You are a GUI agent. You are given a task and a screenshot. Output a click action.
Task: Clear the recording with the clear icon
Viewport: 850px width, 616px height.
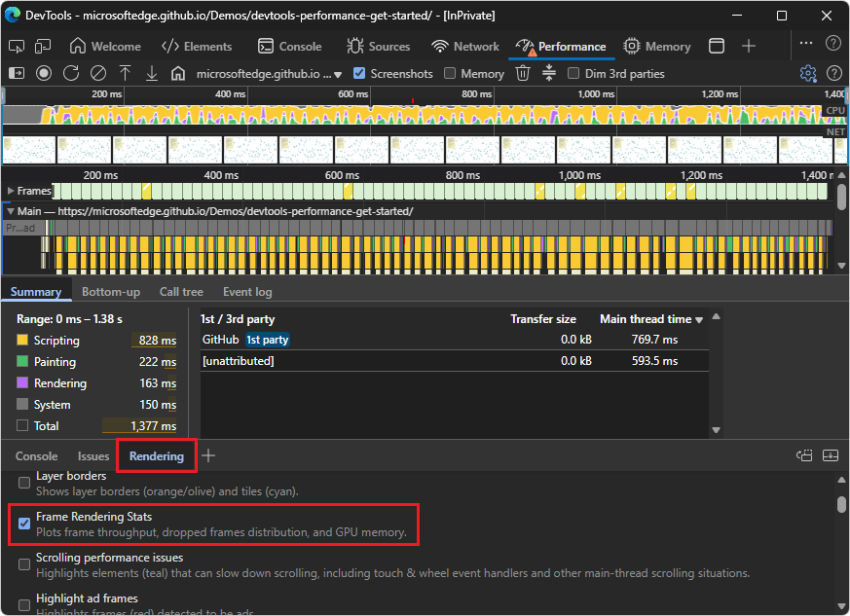click(97, 73)
